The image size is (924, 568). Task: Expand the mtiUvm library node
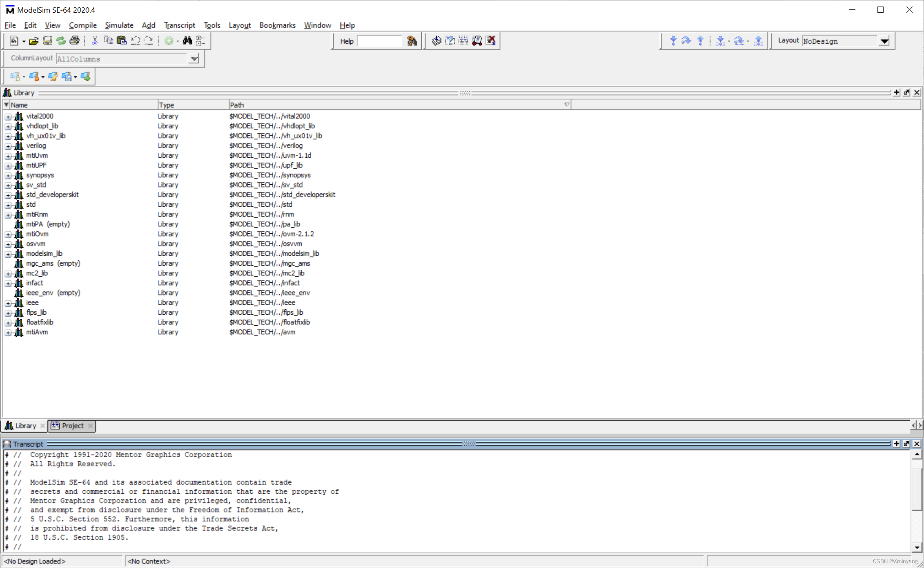tap(8, 156)
